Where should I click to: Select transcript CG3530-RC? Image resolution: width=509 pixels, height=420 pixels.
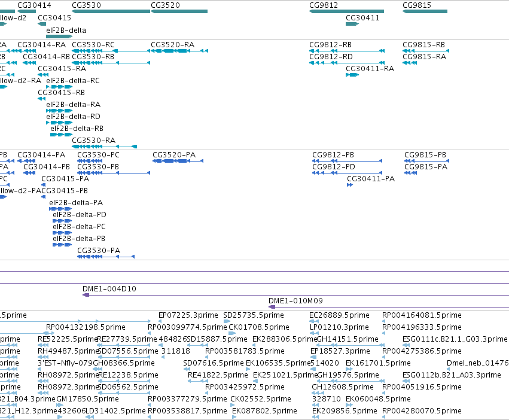tap(93, 45)
